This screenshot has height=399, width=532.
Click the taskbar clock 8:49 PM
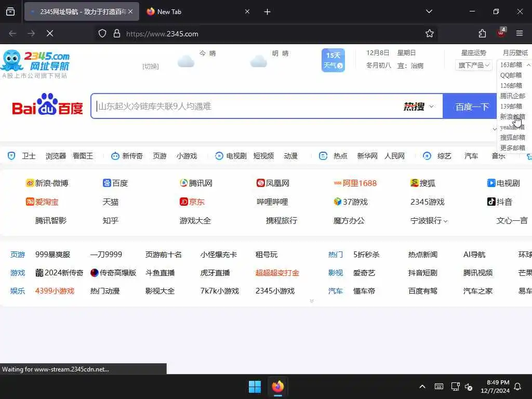point(495,387)
